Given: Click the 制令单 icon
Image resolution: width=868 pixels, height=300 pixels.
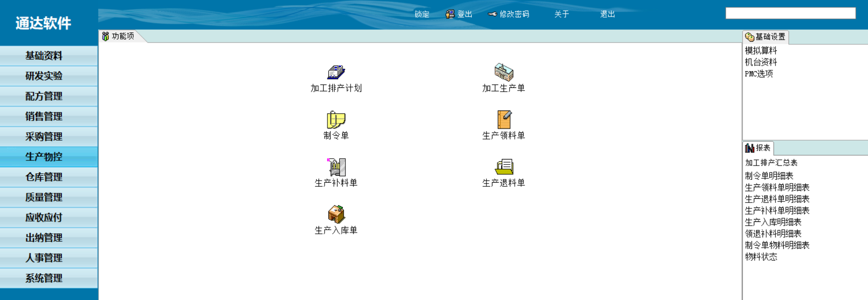Looking at the screenshot, I should click(336, 120).
